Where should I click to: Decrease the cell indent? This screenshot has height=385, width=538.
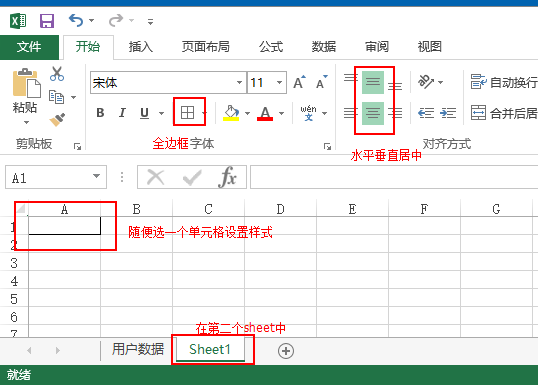(x=426, y=113)
